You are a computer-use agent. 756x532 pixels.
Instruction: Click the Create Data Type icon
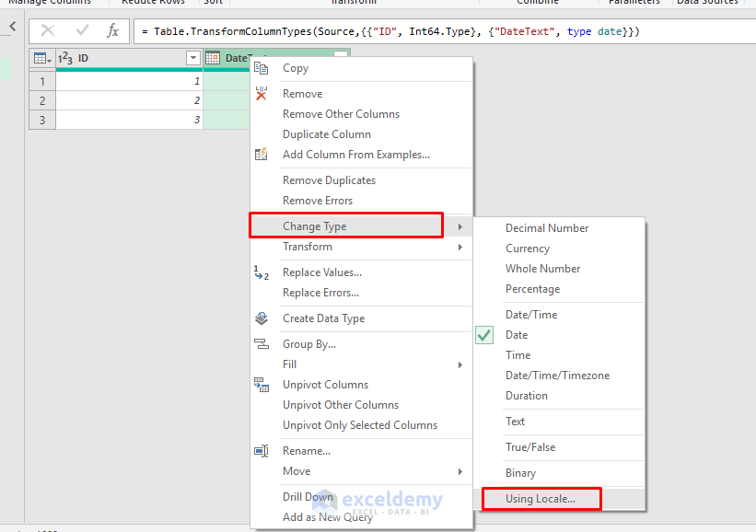point(262,318)
